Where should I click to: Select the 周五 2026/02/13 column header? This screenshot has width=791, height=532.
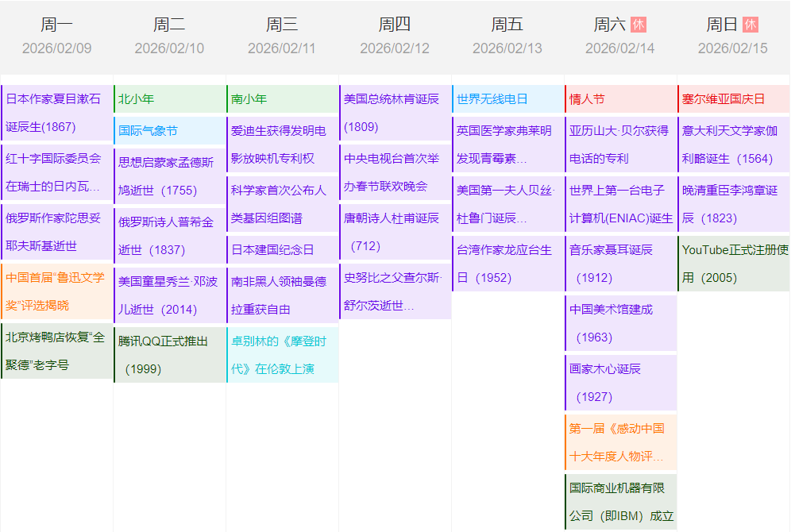tap(507, 37)
